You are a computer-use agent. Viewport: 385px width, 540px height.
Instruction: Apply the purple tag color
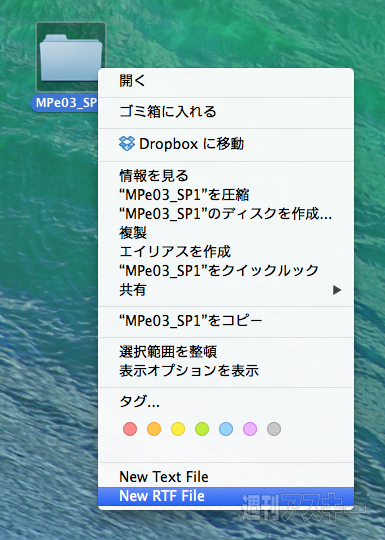coord(250,429)
